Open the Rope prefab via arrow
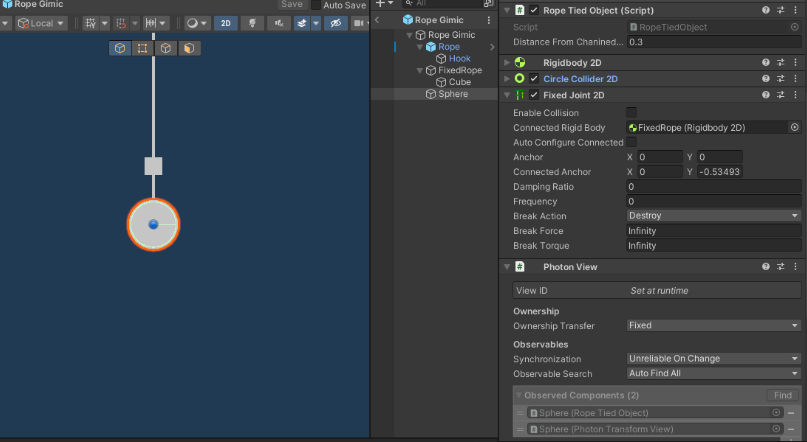Viewport: 807px width, 442px height. [492, 47]
